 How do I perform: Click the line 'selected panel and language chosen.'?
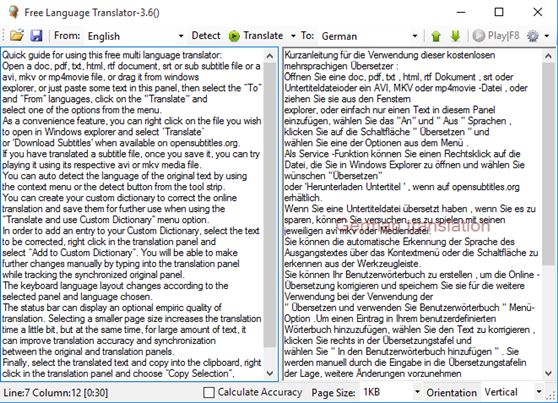77,297
